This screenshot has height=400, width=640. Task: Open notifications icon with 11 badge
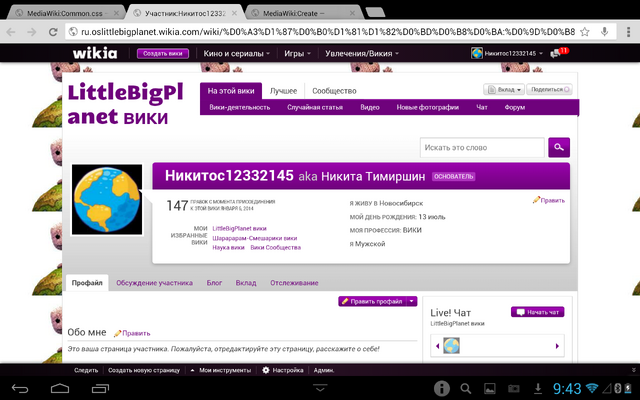pyautogui.click(x=559, y=53)
